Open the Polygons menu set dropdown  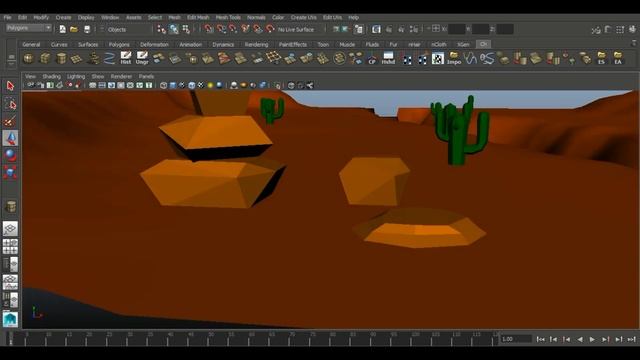[x=29, y=28]
